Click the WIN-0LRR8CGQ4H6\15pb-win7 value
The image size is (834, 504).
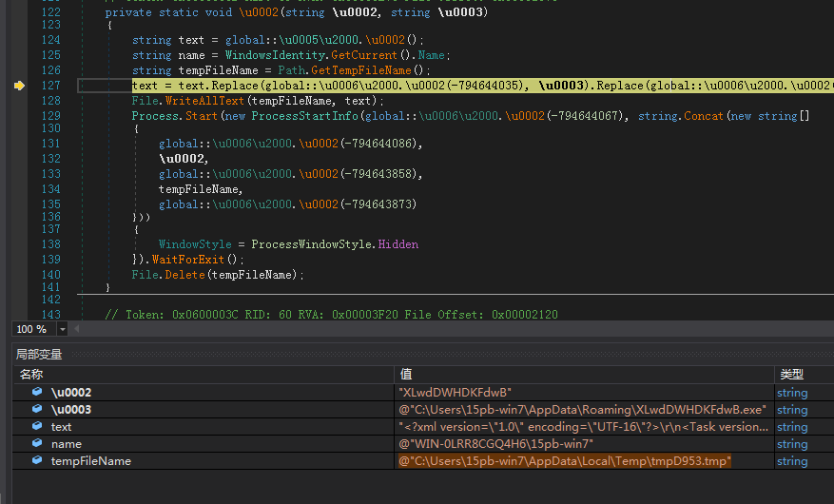click(x=495, y=443)
